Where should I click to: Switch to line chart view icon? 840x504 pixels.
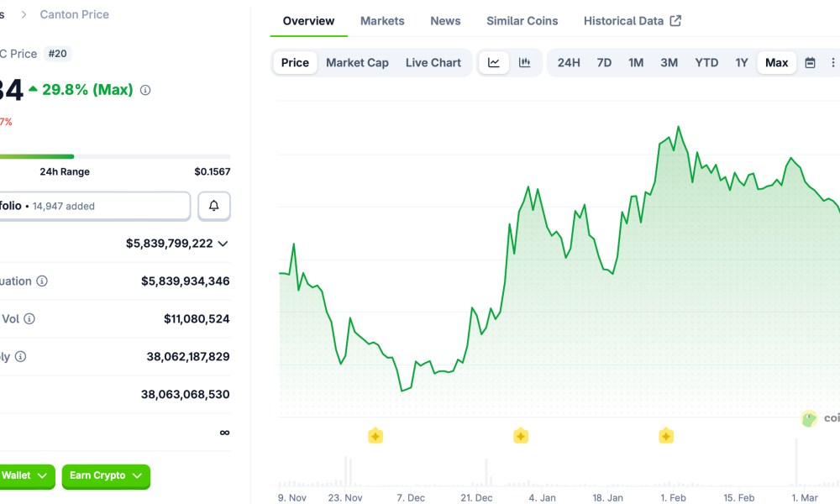coord(494,63)
